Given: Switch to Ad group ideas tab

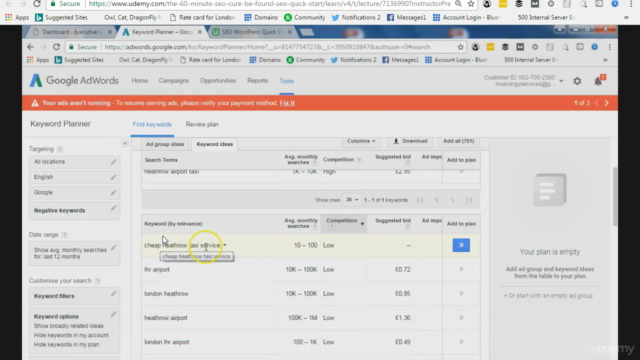Looking at the screenshot, I should (165, 144).
